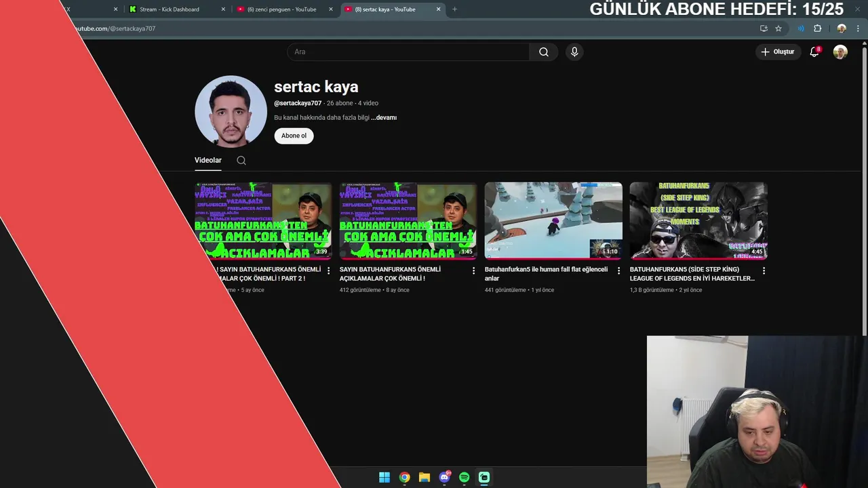Click into the Ara search field
868x488 pixels.
[x=408, y=52]
